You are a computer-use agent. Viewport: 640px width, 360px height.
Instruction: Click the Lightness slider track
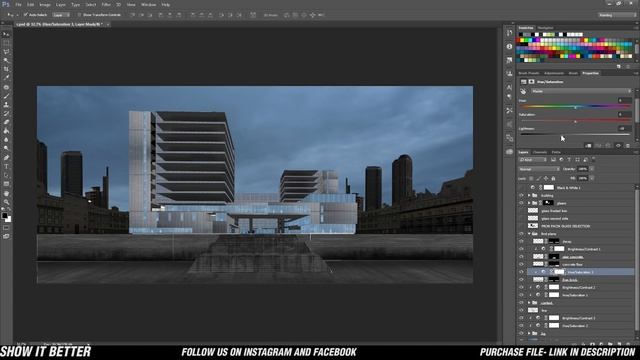click(x=575, y=134)
